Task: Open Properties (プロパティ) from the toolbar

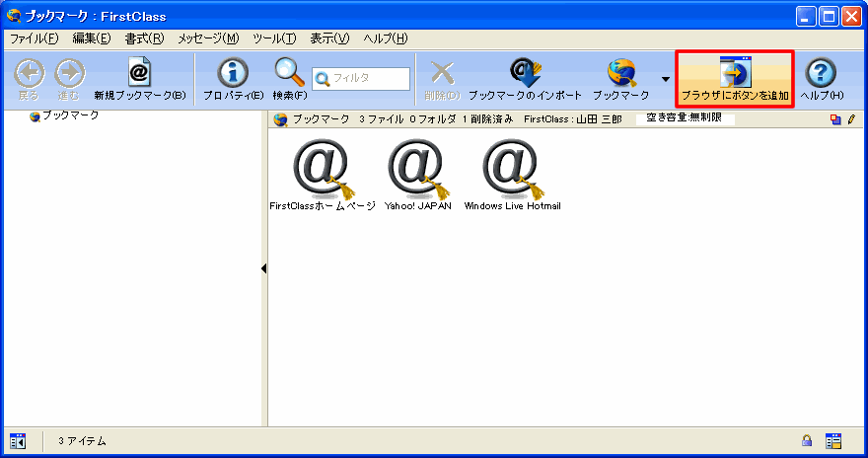Action: pos(233,74)
